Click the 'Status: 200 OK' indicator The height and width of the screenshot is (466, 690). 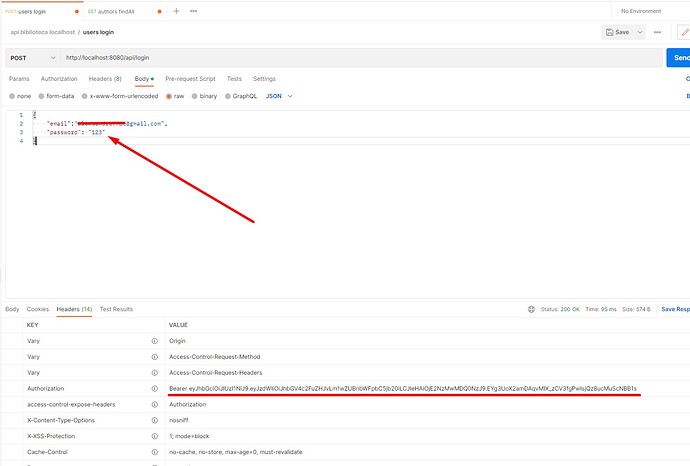click(560, 309)
